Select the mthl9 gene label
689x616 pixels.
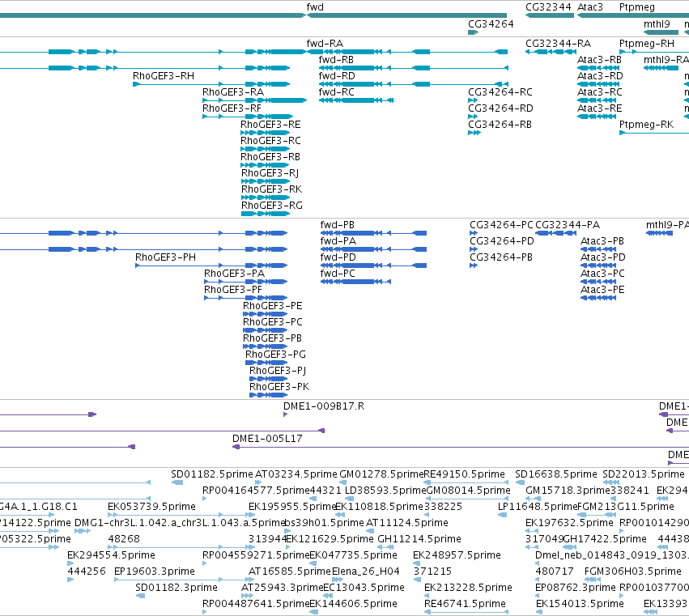pyautogui.click(x=657, y=23)
